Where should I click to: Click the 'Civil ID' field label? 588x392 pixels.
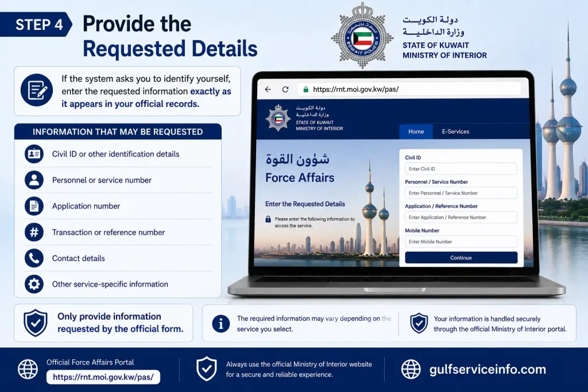pos(413,158)
